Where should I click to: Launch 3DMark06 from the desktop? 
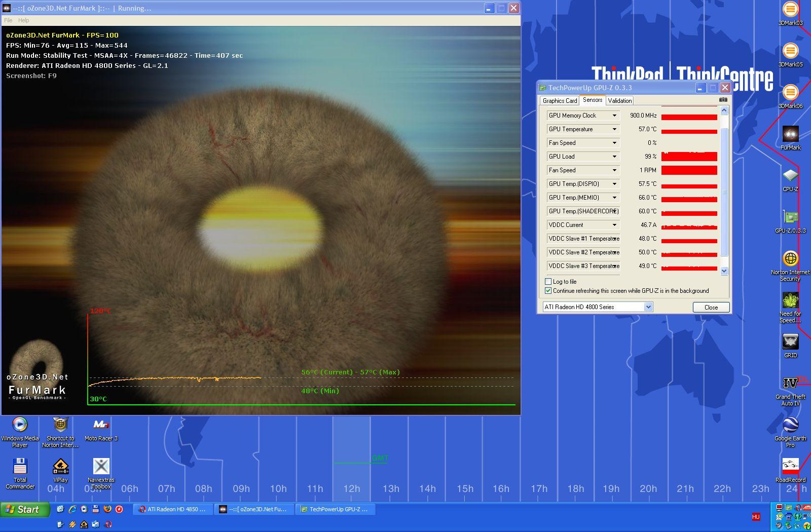(790, 97)
